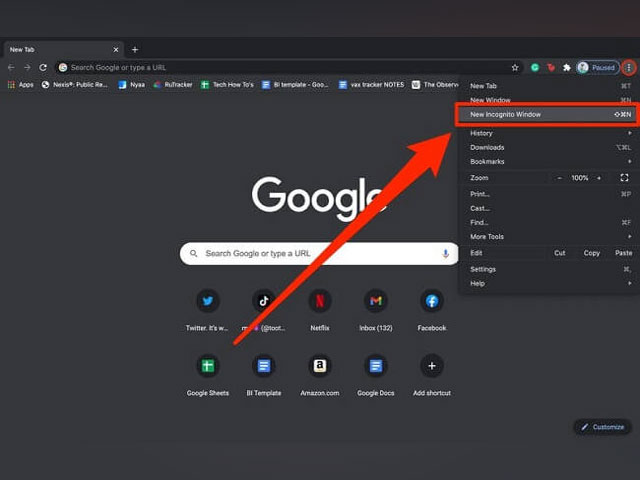640x480 pixels.
Task: Open the Facebook shortcut tile
Action: point(432,310)
